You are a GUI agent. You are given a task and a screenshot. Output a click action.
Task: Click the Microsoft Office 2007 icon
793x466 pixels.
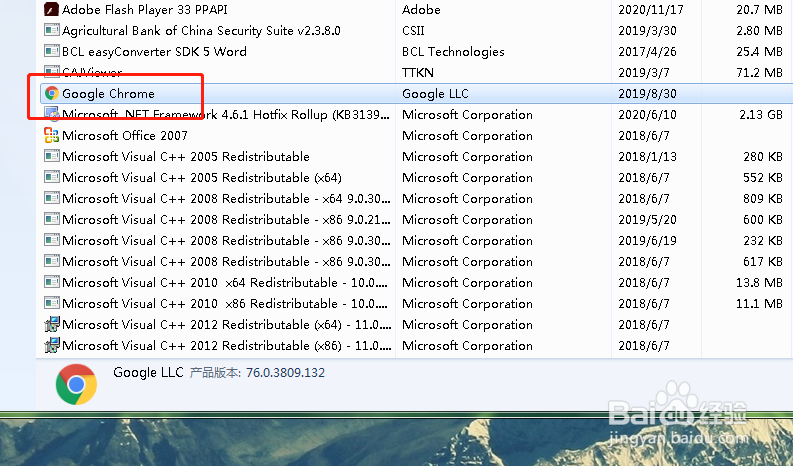pyautogui.click(x=52, y=135)
